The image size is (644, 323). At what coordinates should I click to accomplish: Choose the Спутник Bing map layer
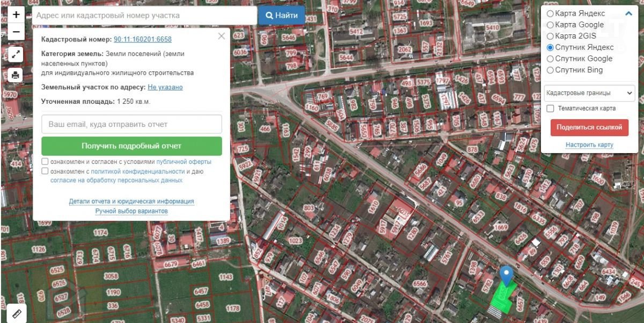click(x=550, y=70)
